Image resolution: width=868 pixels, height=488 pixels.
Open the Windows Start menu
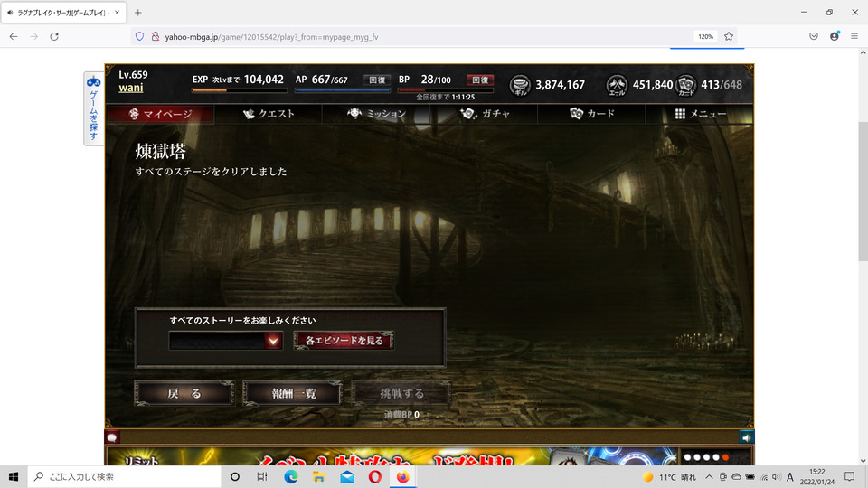tap(14, 476)
